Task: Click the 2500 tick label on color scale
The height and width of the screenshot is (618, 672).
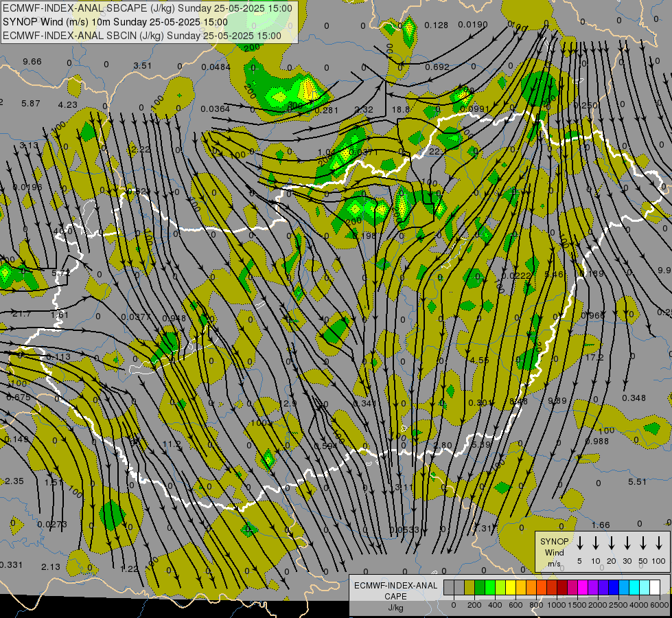Action: pos(618,605)
